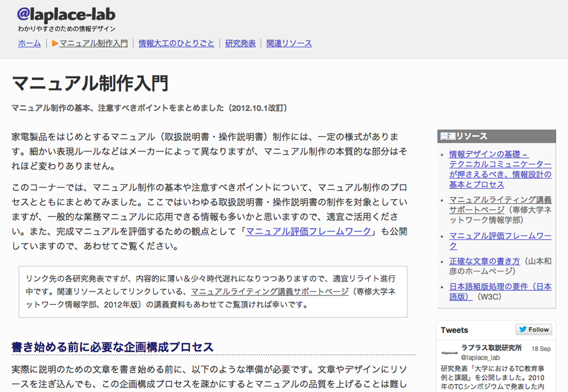Open the マニュアルライティング講義サポートページ link in the notice box
The width and height of the screenshot is (568, 392).
point(269,291)
